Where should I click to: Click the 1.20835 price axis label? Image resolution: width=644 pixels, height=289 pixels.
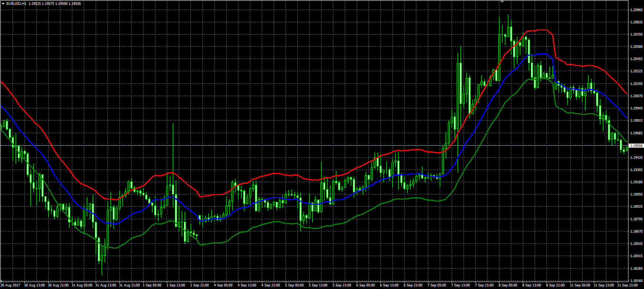(x=636, y=22)
